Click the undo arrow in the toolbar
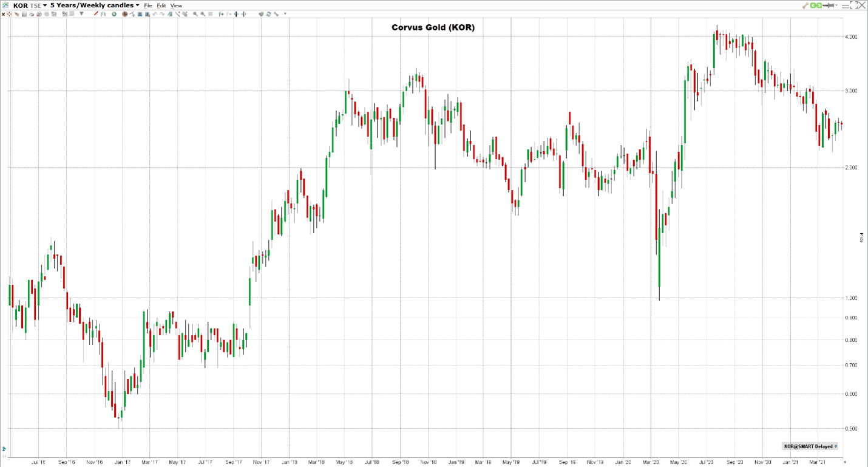The image size is (868, 467). [x=155, y=14]
